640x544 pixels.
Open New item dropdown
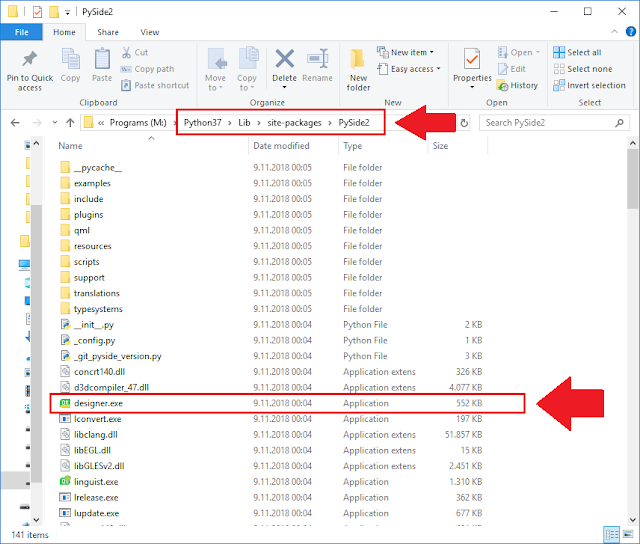click(x=405, y=52)
